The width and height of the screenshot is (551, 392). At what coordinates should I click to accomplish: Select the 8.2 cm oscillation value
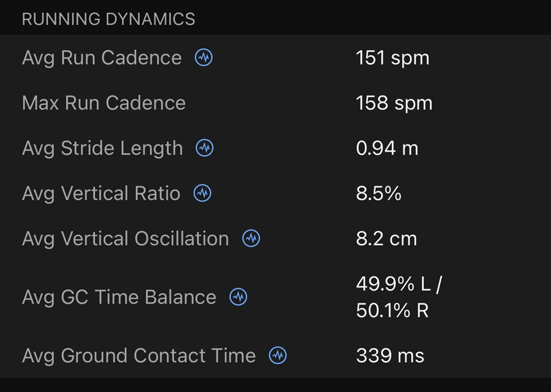tap(387, 239)
